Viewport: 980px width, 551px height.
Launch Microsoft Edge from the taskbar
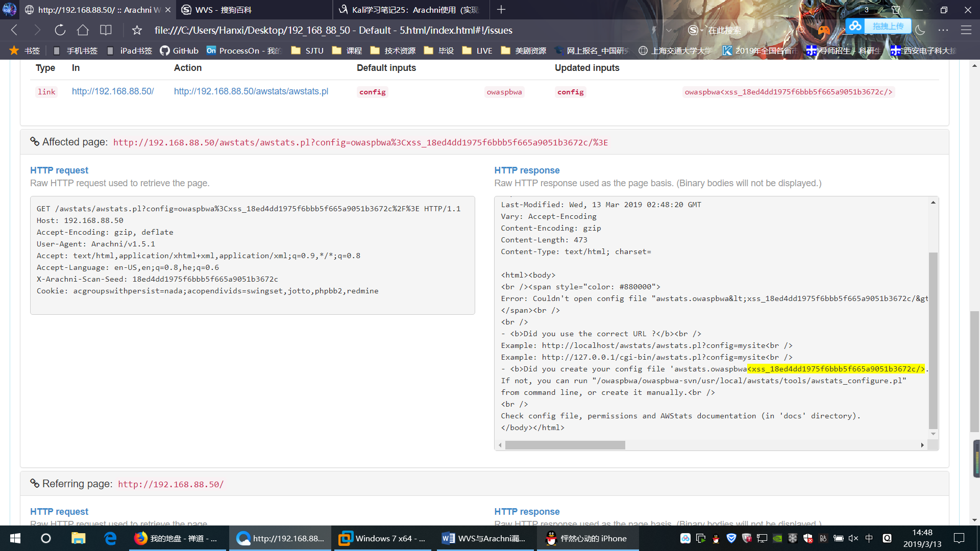pos(110,538)
